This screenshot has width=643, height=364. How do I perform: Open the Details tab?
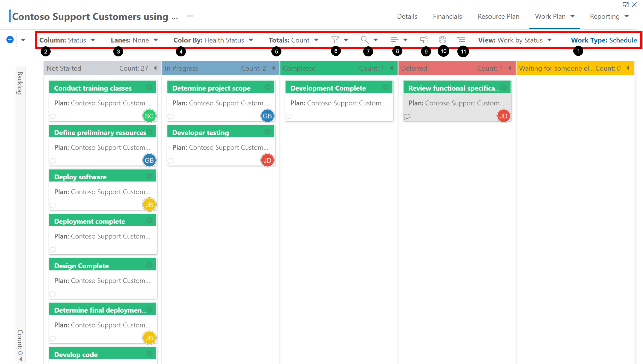tap(407, 16)
